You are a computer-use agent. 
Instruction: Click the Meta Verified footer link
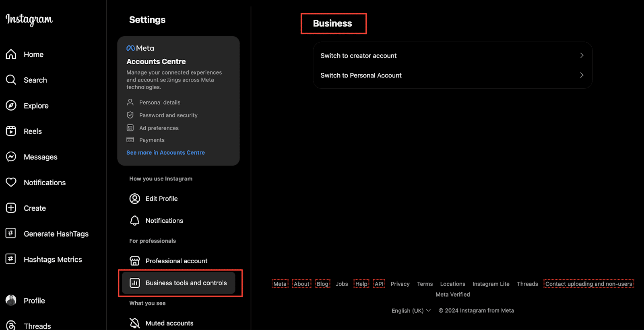click(453, 295)
